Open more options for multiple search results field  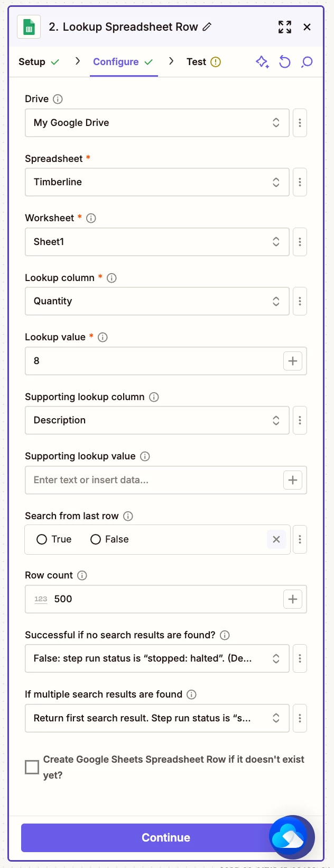300,718
